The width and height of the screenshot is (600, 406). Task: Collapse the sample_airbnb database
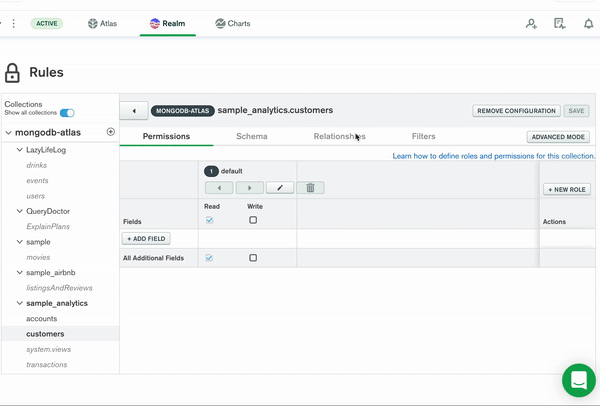click(x=20, y=272)
